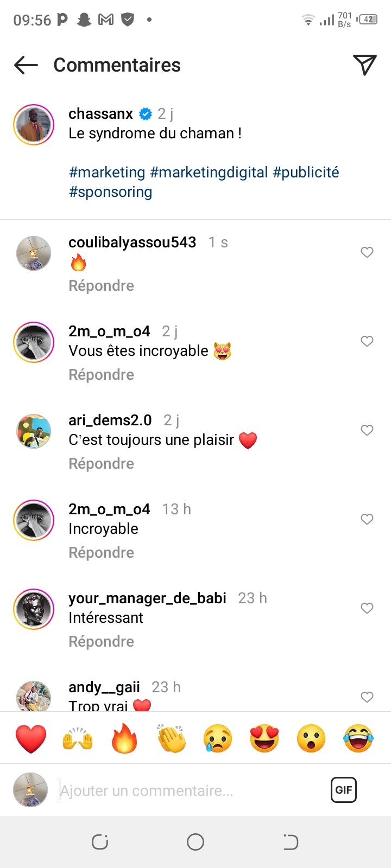Like ari_dems2.0's comment
Screen dimensions: 391x868
pyautogui.click(x=367, y=430)
